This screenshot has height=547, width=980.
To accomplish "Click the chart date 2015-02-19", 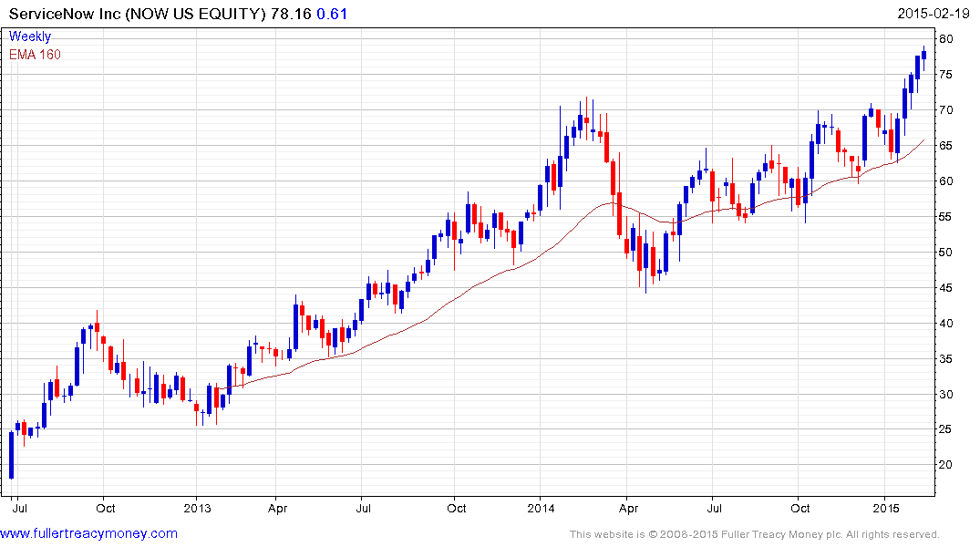I will [934, 14].
